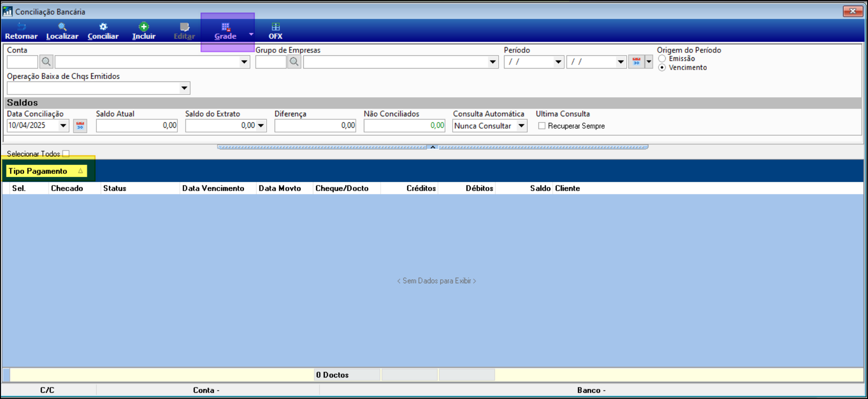Expand arrow beside Período calendar

649,62
